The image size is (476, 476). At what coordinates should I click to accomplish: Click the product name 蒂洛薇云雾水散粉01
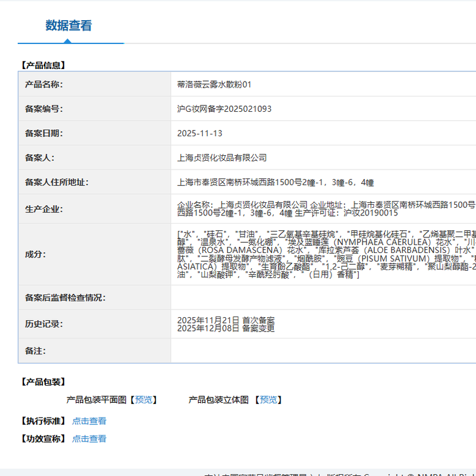214,84
